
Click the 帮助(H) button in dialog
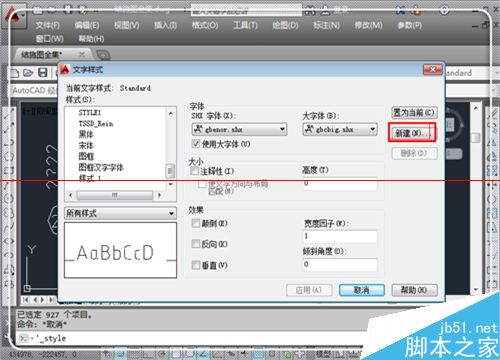coord(414,290)
